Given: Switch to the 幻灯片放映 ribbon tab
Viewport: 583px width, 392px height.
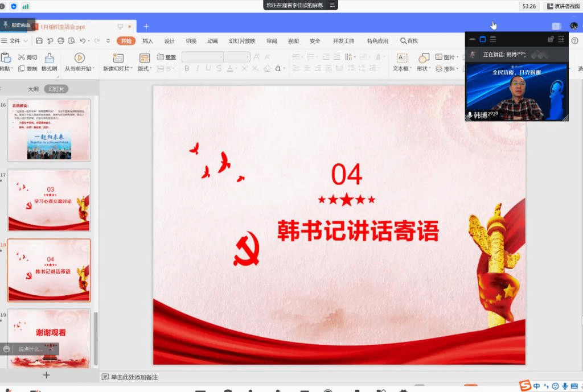Looking at the screenshot, I should (242, 41).
